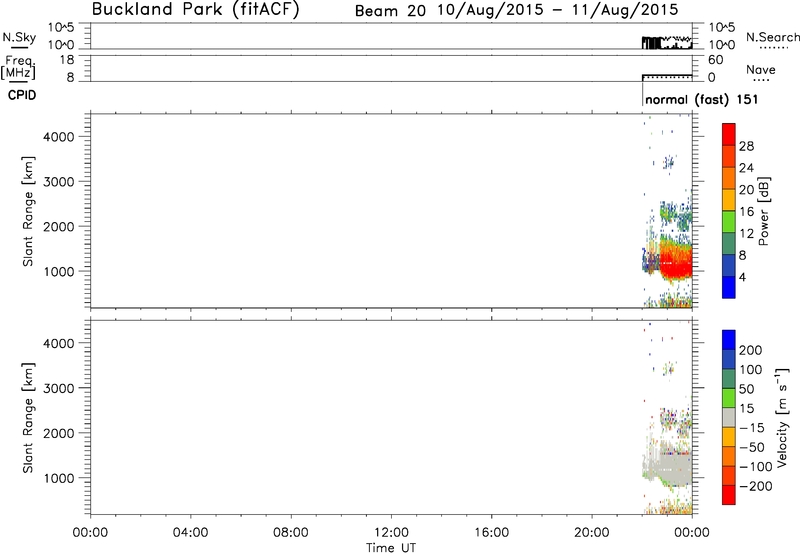This screenshot has width=800, height=554.
Task: Click the 'N.Search' legend label
Action: (772, 37)
